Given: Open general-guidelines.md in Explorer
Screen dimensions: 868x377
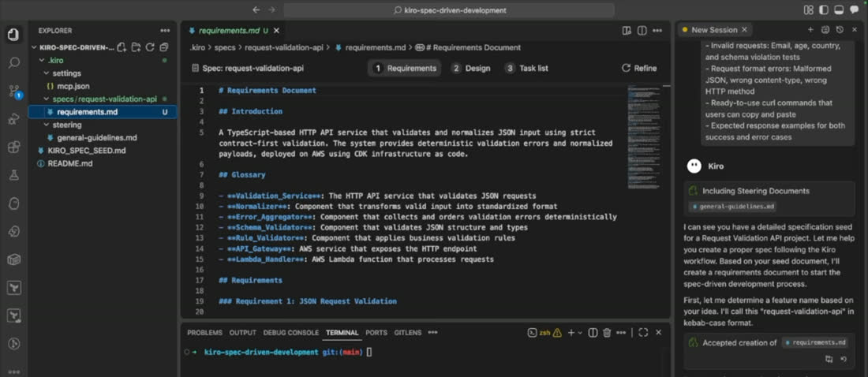Looking at the screenshot, I should (x=97, y=138).
